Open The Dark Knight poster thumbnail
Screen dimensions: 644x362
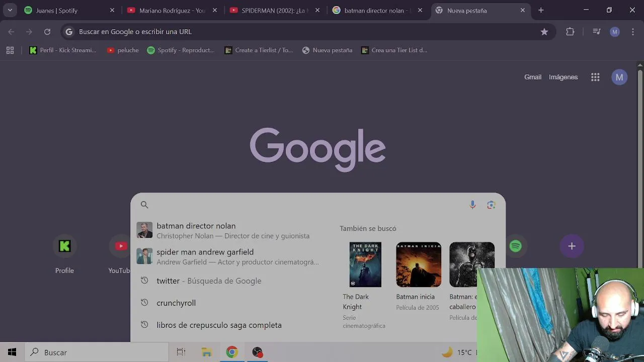click(365, 264)
